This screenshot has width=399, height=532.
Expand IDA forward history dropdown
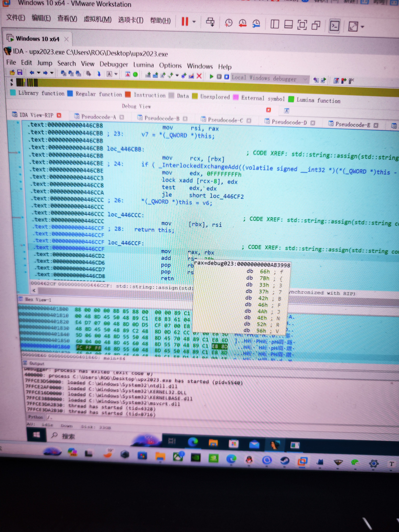[52, 73]
